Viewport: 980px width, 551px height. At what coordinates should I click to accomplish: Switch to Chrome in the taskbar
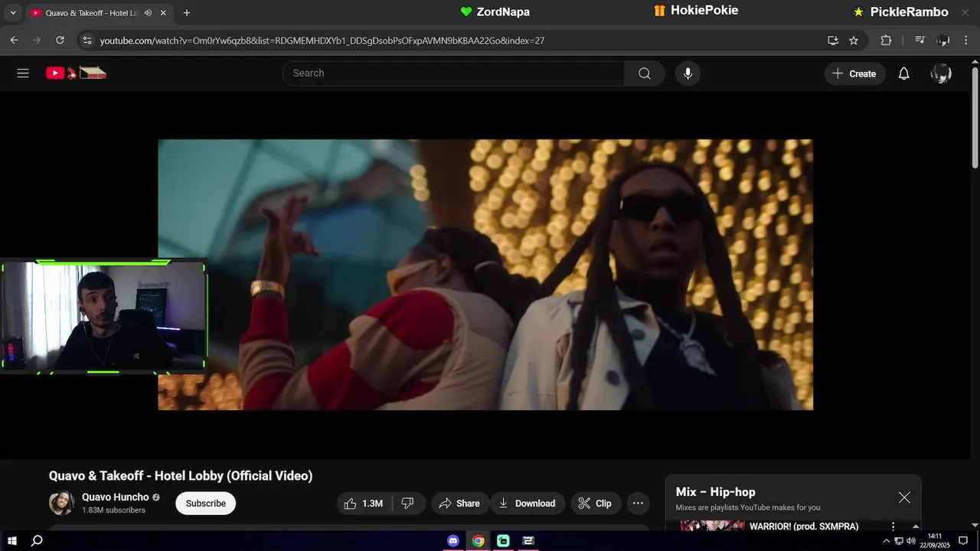[479, 541]
